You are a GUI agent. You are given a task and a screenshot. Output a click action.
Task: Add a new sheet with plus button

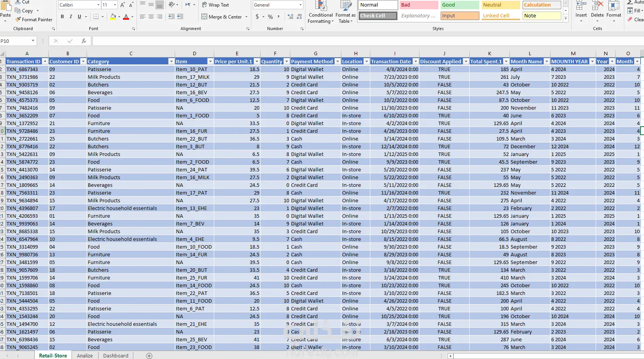149,356
